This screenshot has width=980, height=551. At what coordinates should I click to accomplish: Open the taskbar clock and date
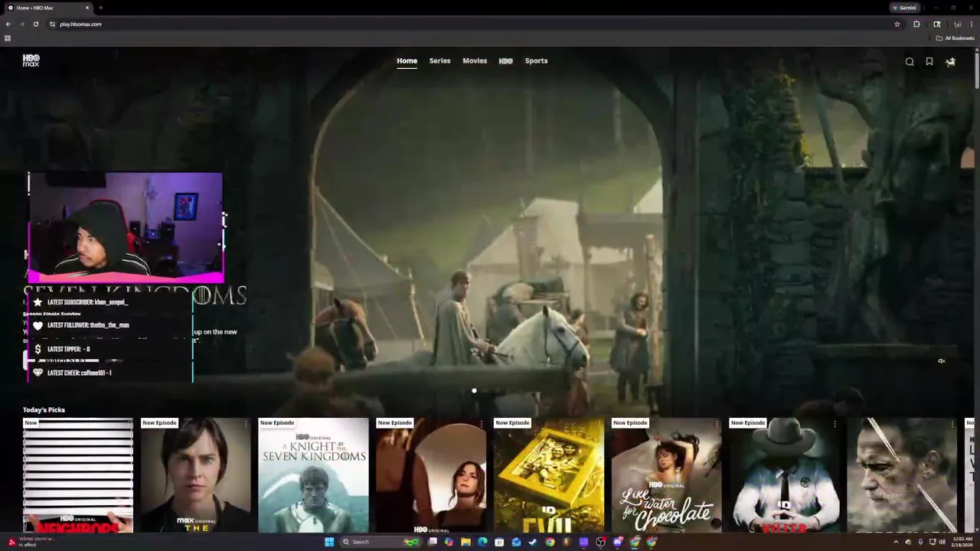pos(962,542)
